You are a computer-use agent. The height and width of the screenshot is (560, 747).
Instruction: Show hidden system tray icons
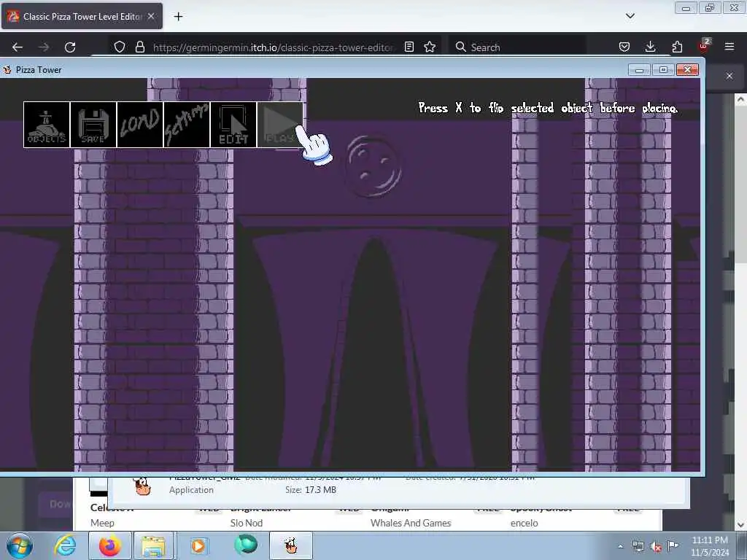click(x=620, y=547)
